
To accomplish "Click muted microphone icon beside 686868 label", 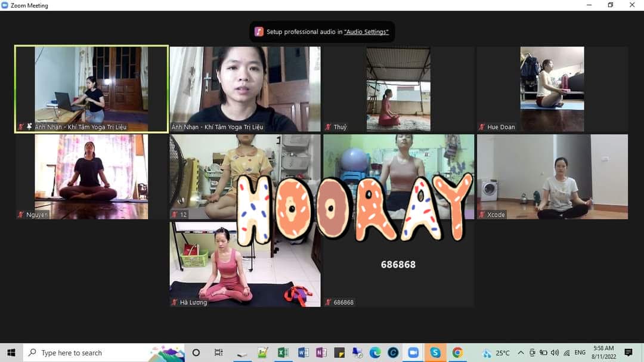I will [x=328, y=302].
